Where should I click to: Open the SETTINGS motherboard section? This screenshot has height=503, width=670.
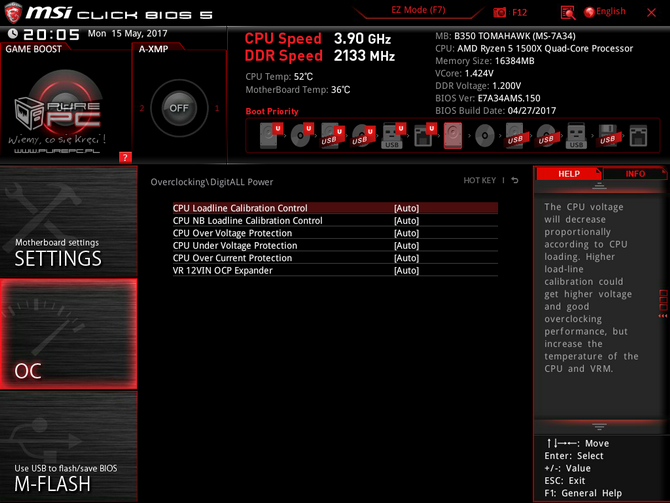click(68, 221)
